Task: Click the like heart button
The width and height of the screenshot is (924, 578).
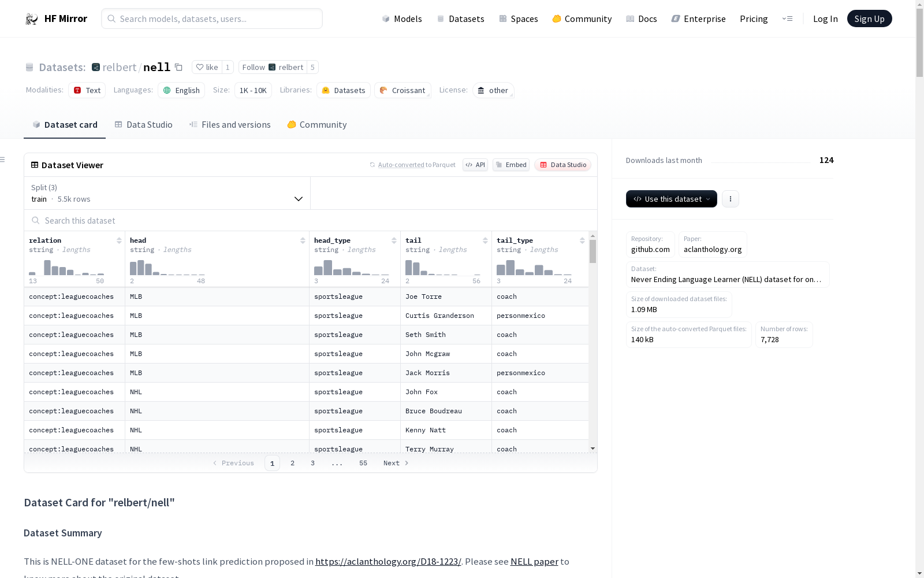Action: pos(207,67)
